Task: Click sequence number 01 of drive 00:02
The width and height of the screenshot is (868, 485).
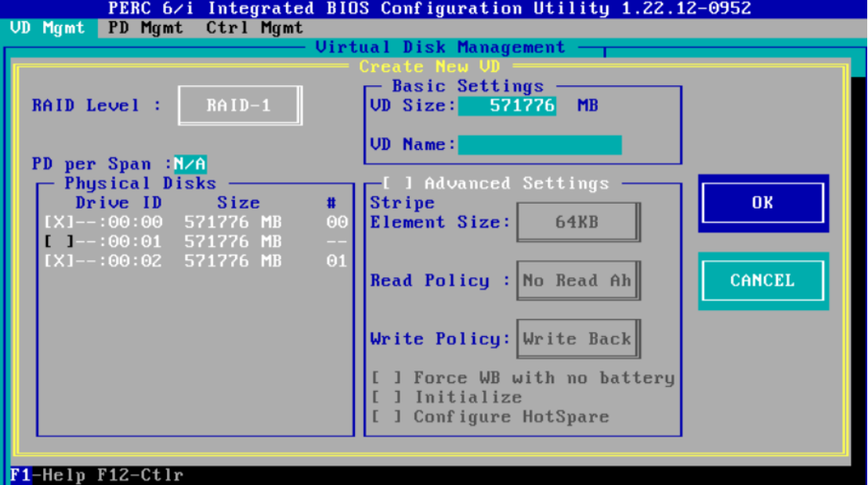Action: [x=337, y=261]
